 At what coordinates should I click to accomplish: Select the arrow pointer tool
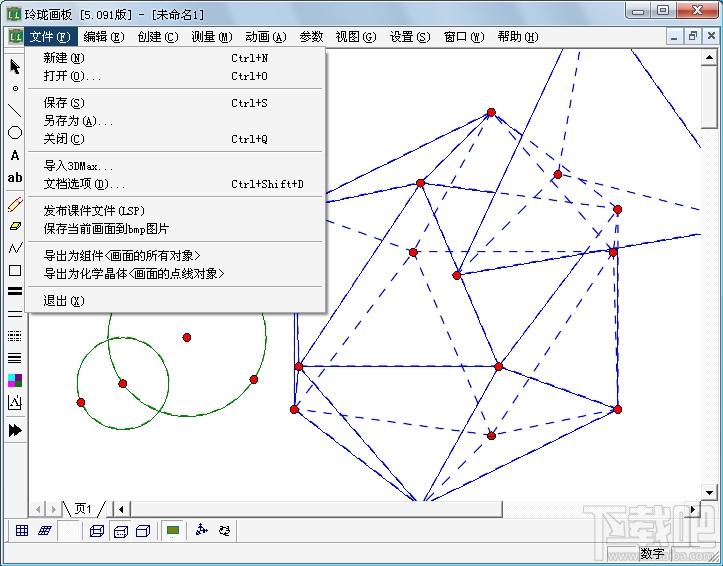click(15, 67)
